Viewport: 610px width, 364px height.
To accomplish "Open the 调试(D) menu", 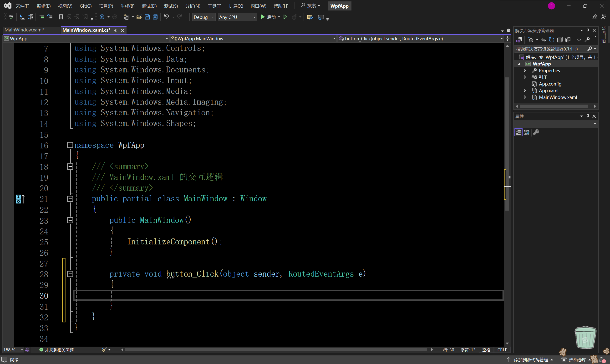I will pyautogui.click(x=149, y=6).
